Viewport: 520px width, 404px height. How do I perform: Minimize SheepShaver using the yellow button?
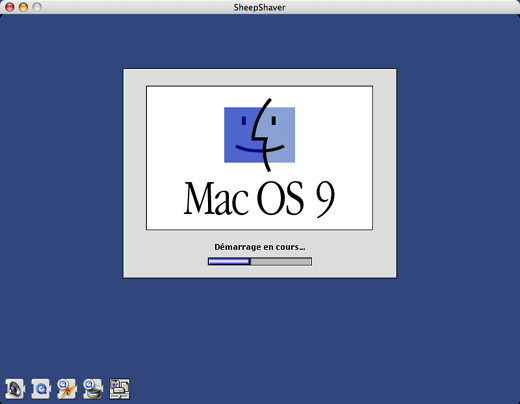coord(23,7)
